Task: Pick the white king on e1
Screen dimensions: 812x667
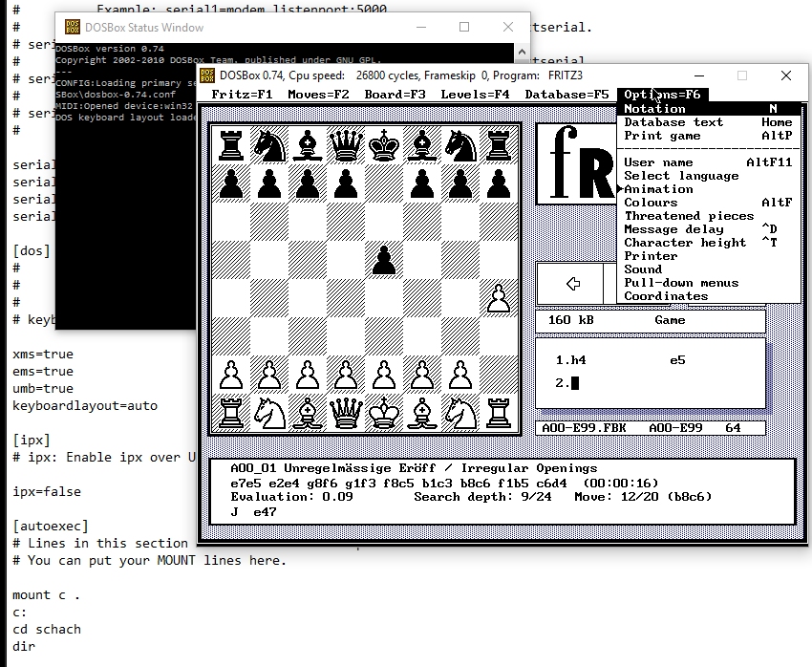Action: pyautogui.click(x=384, y=413)
